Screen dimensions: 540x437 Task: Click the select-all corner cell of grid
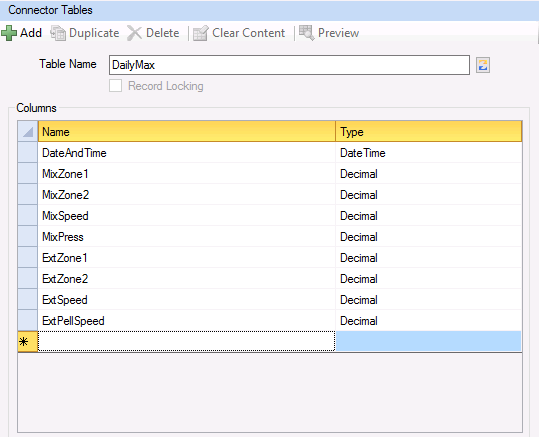[x=28, y=131]
